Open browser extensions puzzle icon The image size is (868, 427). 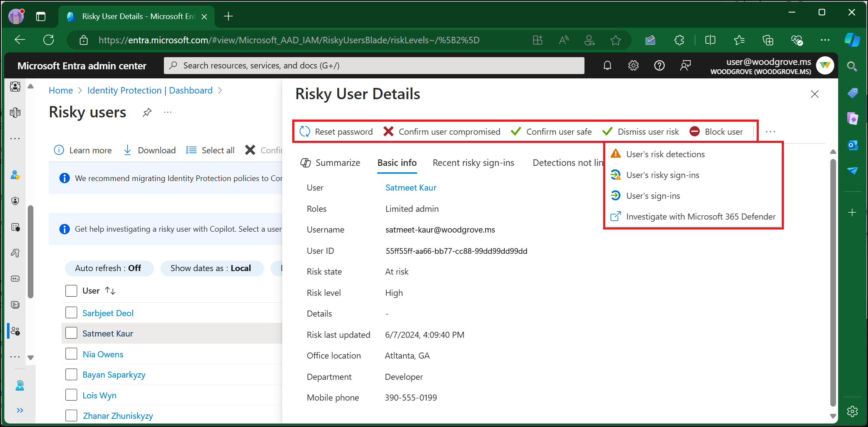679,40
